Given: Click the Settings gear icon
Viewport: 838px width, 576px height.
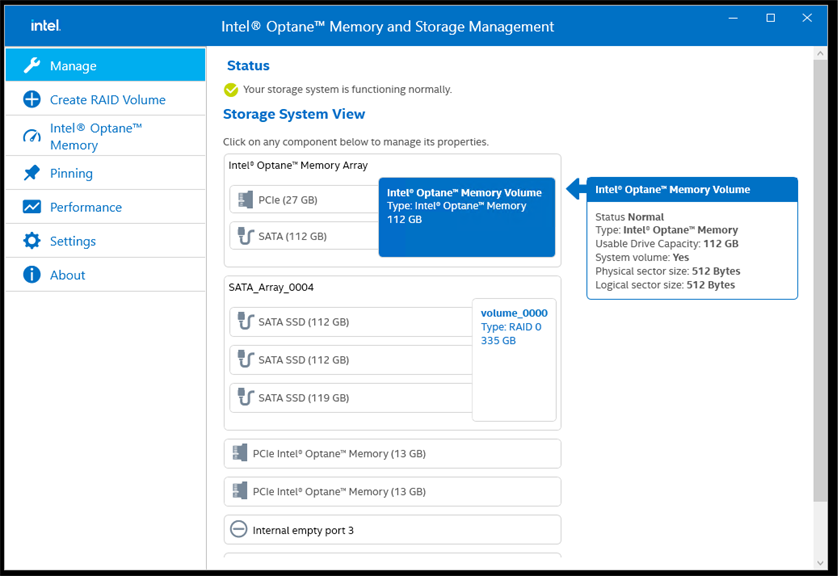Looking at the screenshot, I should coord(31,241).
